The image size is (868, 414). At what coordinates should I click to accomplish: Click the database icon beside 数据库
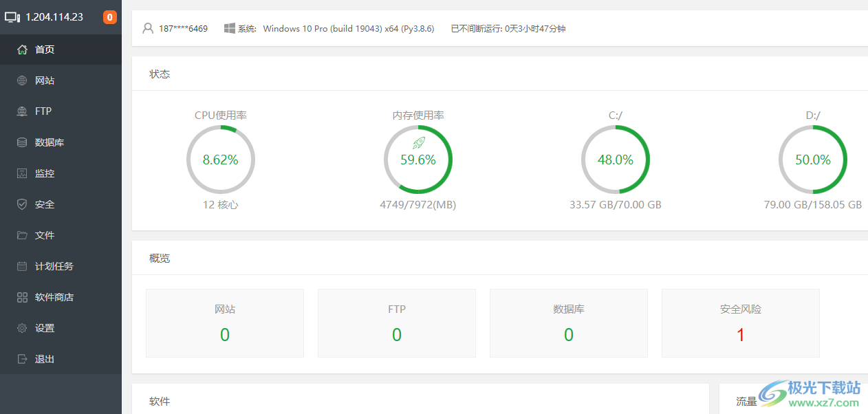pos(22,142)
